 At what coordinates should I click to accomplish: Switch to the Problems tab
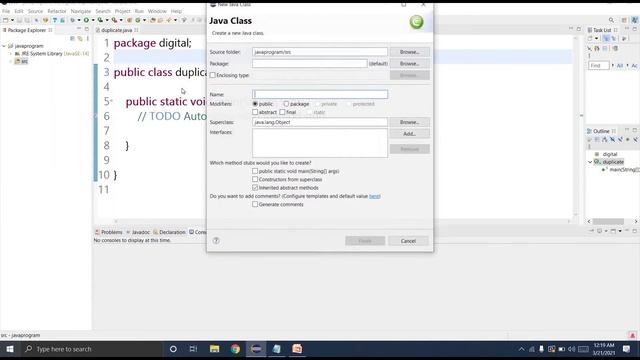tap(109, 232)
